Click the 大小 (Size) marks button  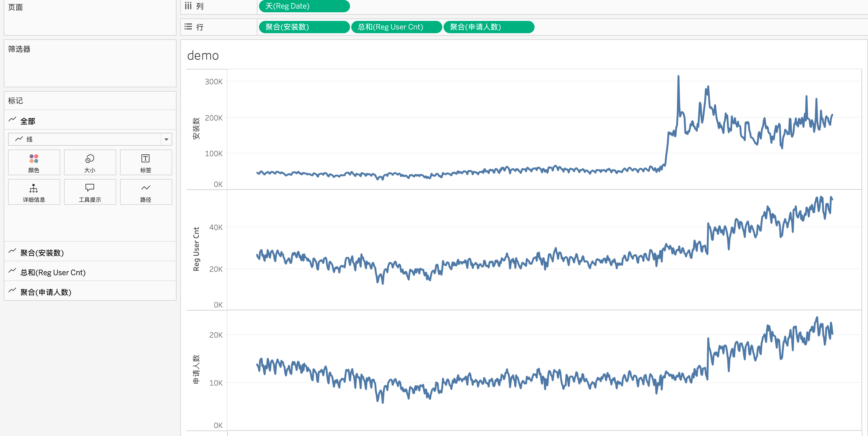pyautogui.click(x=90, y=162)
